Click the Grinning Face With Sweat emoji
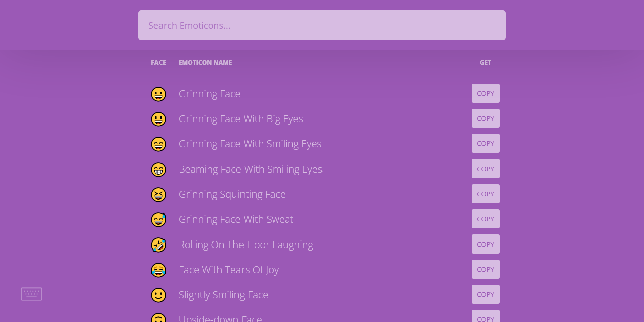 pyautogui.click(x=158, y=219)
